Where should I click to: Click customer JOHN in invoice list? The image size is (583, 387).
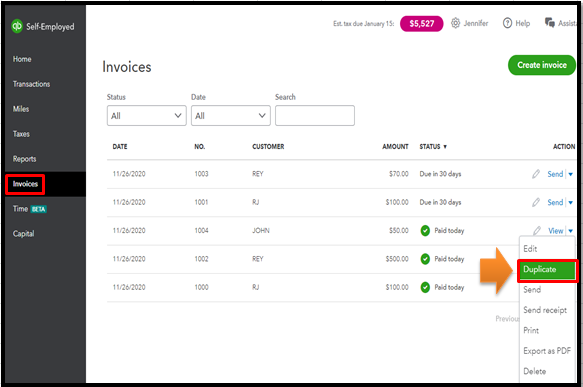click(261, 230)
